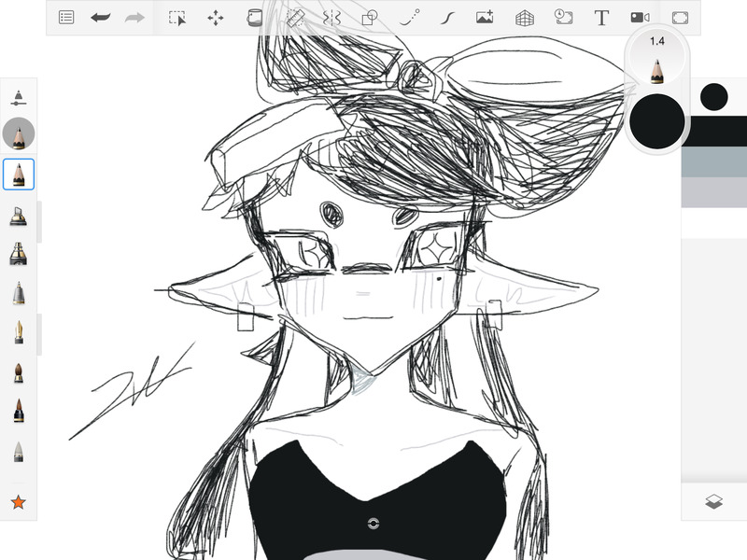The height and width of the screenshot is (560, 747).
Task: Activate the Transform move tool
Action: click(216, 18)
